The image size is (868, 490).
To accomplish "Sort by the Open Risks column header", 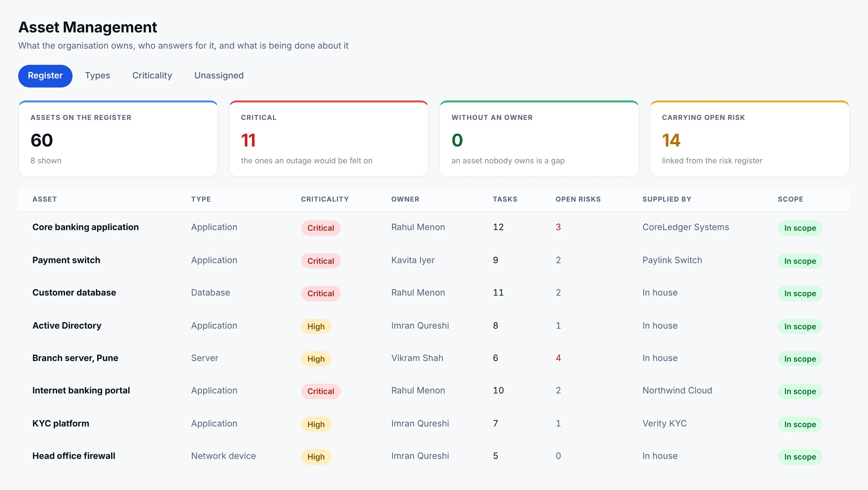I will 578,199.
